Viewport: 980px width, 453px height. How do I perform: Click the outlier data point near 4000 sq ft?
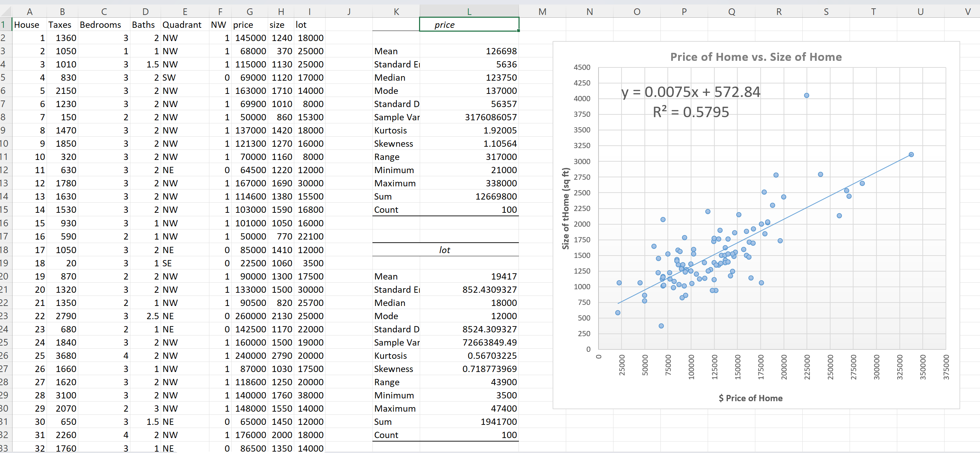coord(806,96)
